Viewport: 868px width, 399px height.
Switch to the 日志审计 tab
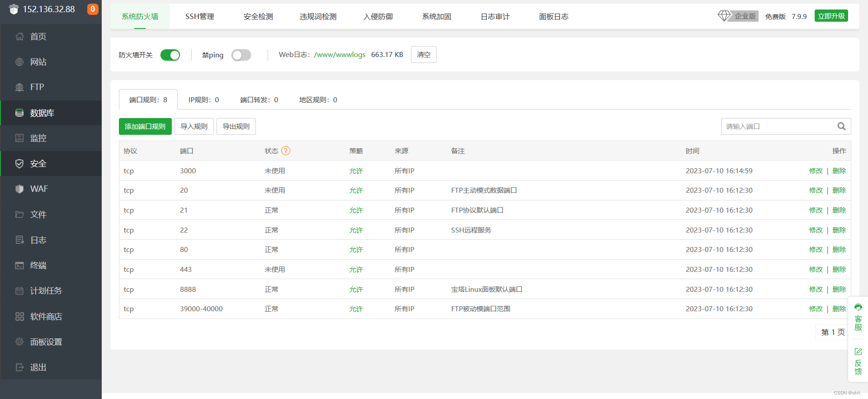tap(495, 16)
